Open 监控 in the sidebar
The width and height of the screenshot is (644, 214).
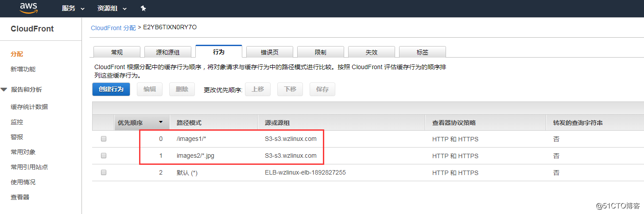coord(17,122)
